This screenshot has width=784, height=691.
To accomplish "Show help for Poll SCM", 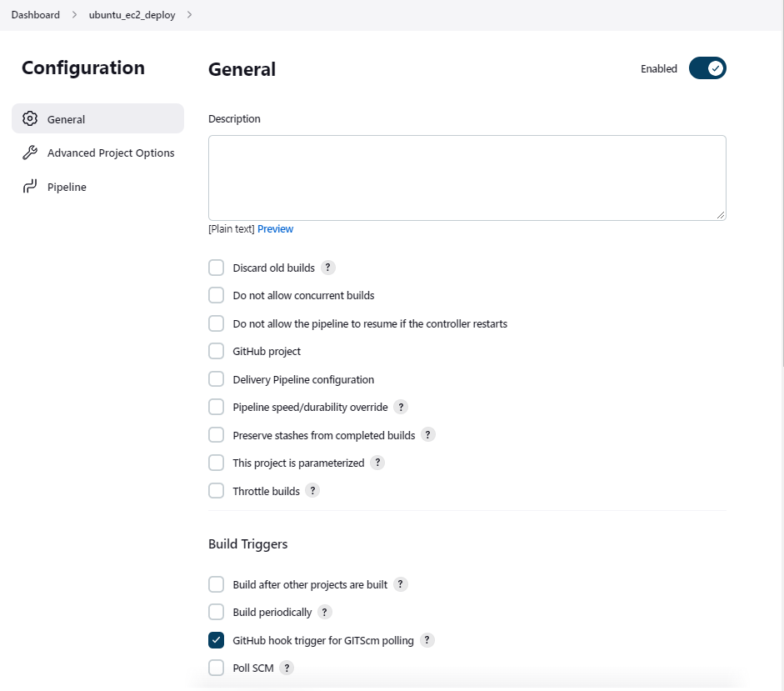I will (x=287, y=668).
